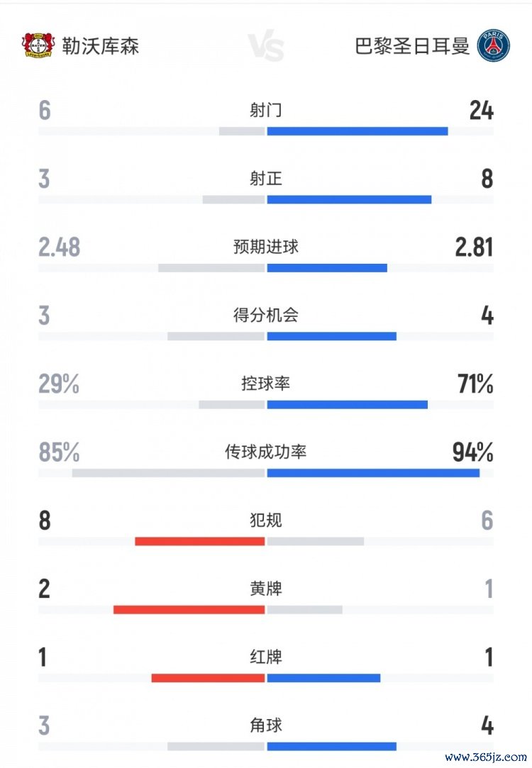
Task: Click the Bayer Leverkusen club logo
Action: [x=38, y=45]
